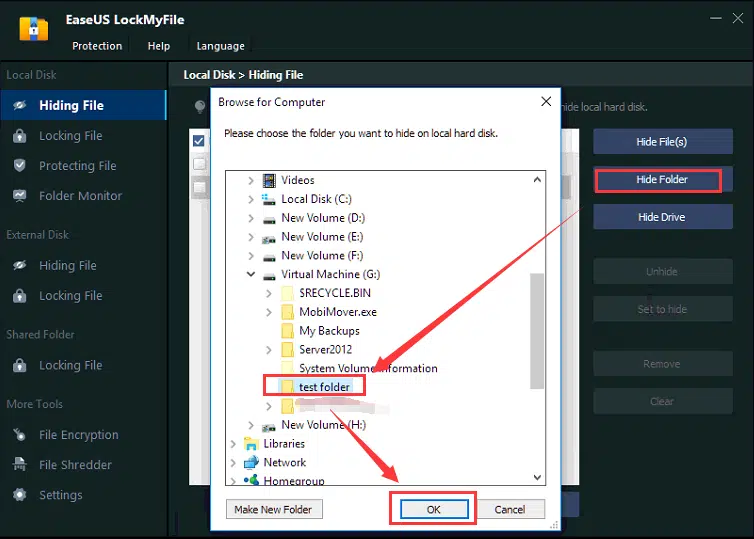Expand Local Disk (C:) in tree

(x=251, y=199)
